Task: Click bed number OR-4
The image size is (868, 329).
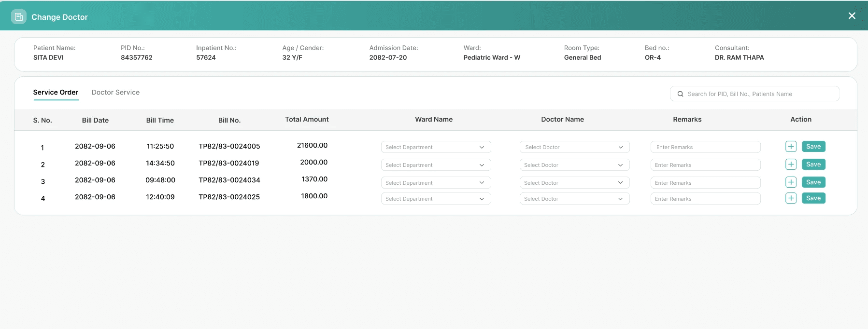Action: point(653,57)
